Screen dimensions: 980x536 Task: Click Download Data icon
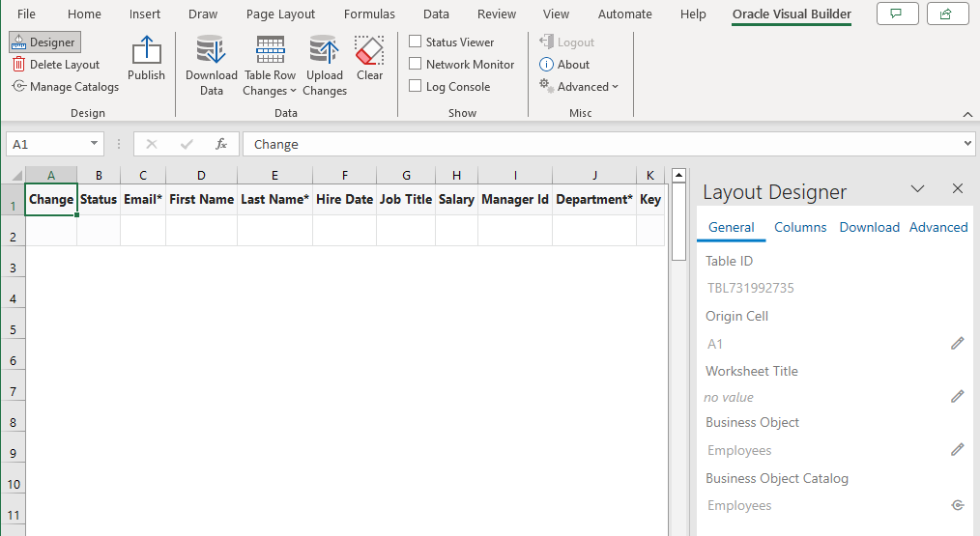(211, 50)
